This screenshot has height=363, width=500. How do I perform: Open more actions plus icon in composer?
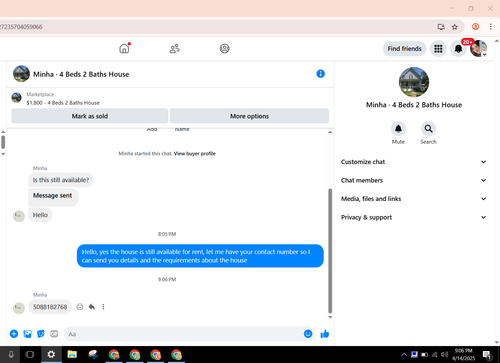point(14,334)
